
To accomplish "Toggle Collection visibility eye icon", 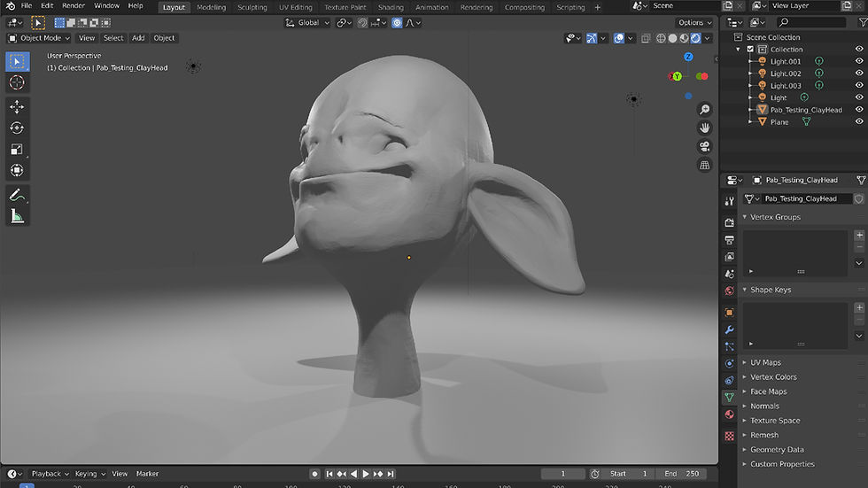I will pos(859,50).
